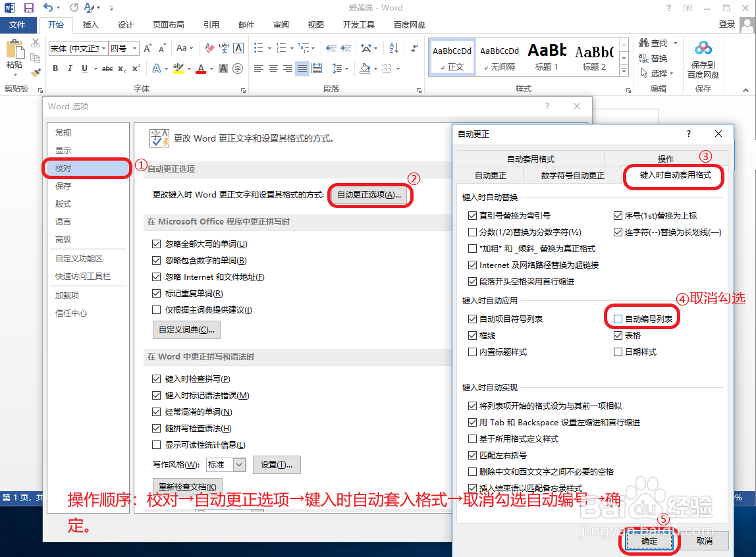Click the bullet list icon

(258, 48)
